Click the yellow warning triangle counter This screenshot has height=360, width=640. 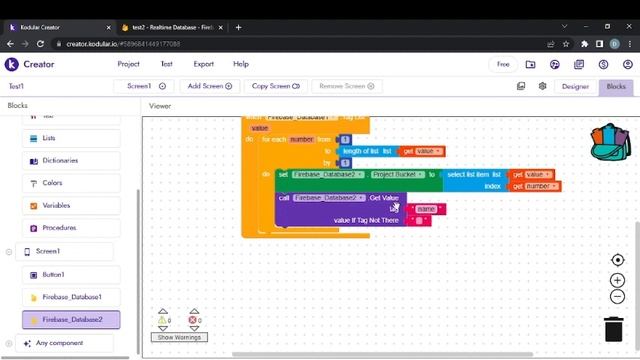click(x=162, y=320)
